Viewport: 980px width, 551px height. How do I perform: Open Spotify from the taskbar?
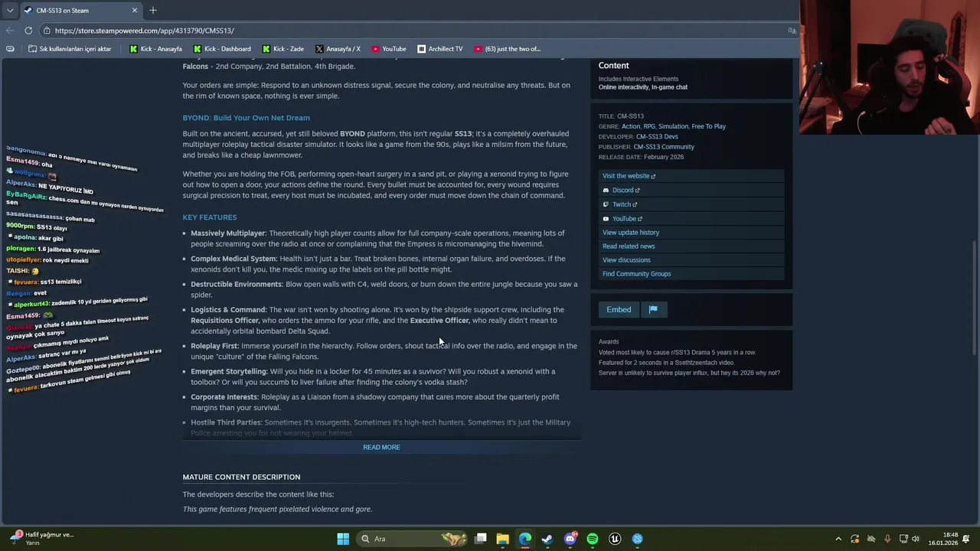click(x=593, y=539)
